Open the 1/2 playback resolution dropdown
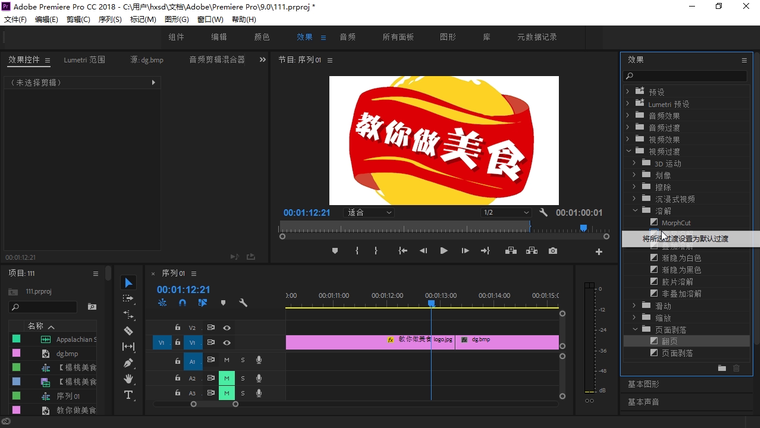This screenshot has height=428, width=760. coord(506,212)
